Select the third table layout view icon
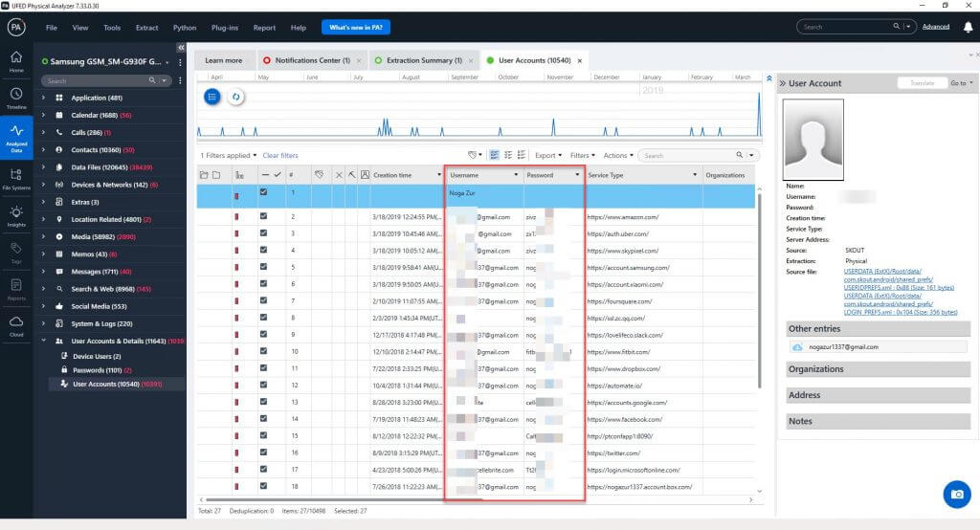 pos(522,155)
